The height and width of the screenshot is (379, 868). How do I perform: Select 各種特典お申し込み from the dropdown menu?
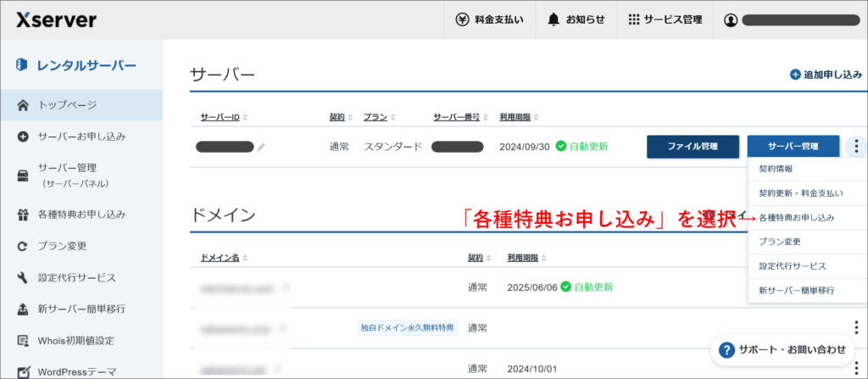808,218
